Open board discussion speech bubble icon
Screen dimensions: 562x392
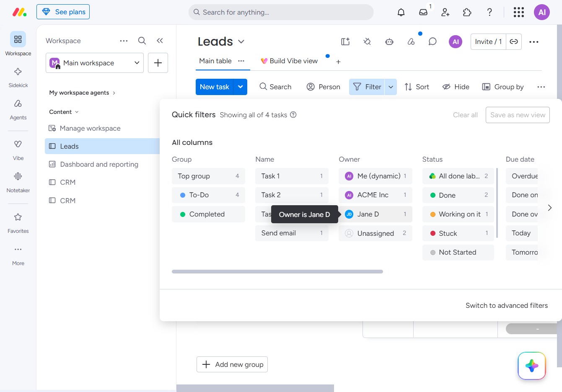(x=433, y=41)
